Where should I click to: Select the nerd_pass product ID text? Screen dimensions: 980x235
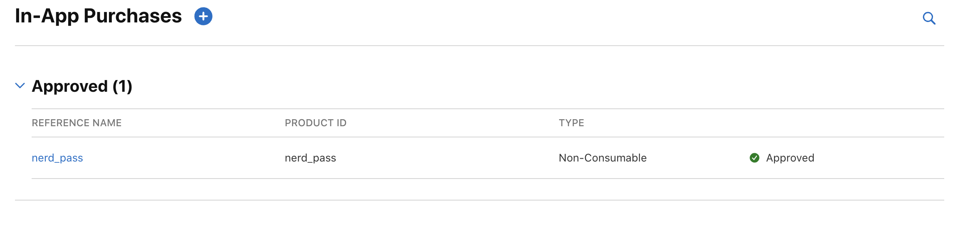pyautogui.click(x=310, y=158)
